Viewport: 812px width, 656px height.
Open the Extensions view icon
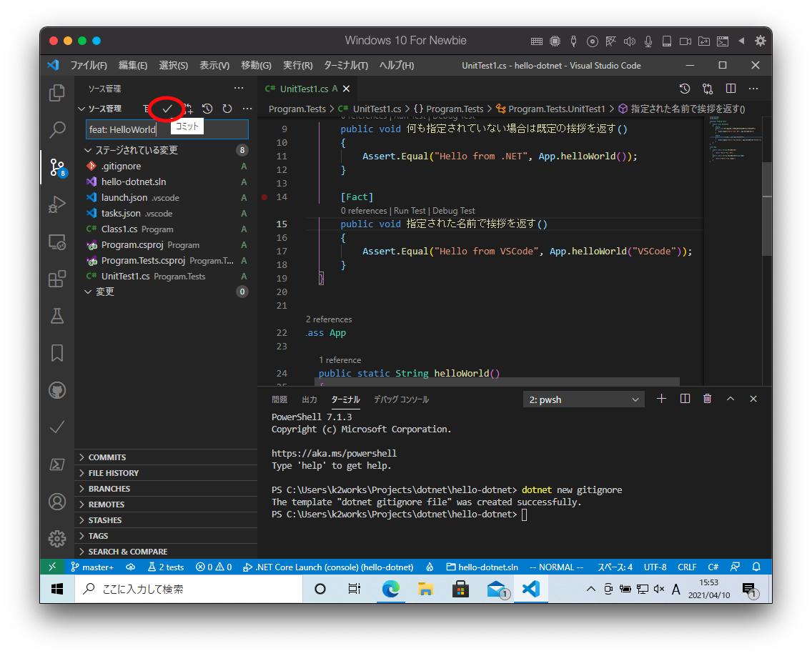pyautogui.click(x=57, y=279)
